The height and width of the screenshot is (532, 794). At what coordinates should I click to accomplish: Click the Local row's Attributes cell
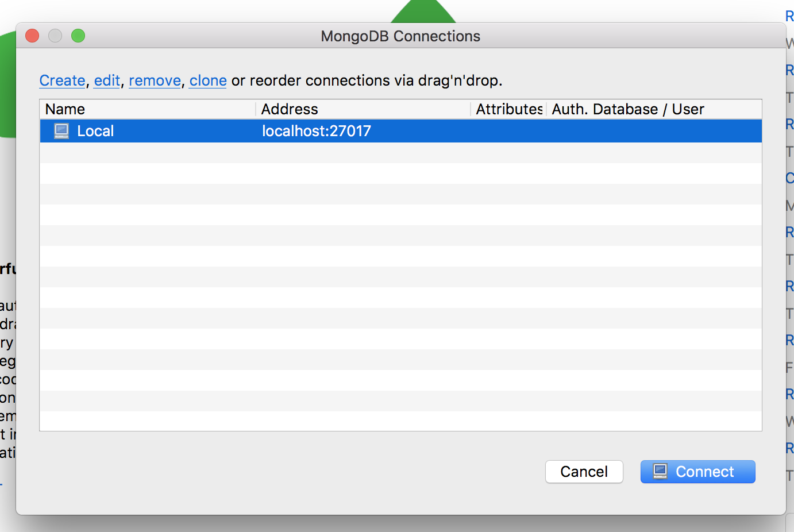click(508, 131)
